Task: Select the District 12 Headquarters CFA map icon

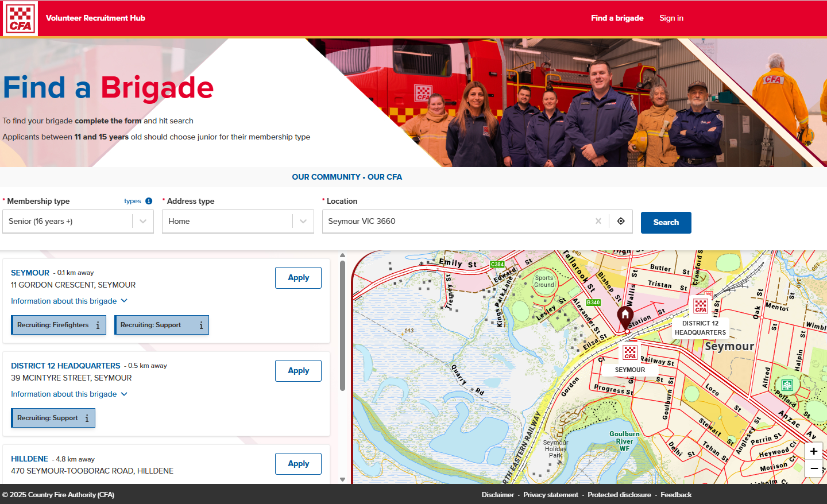Action: tap(701, 306)
